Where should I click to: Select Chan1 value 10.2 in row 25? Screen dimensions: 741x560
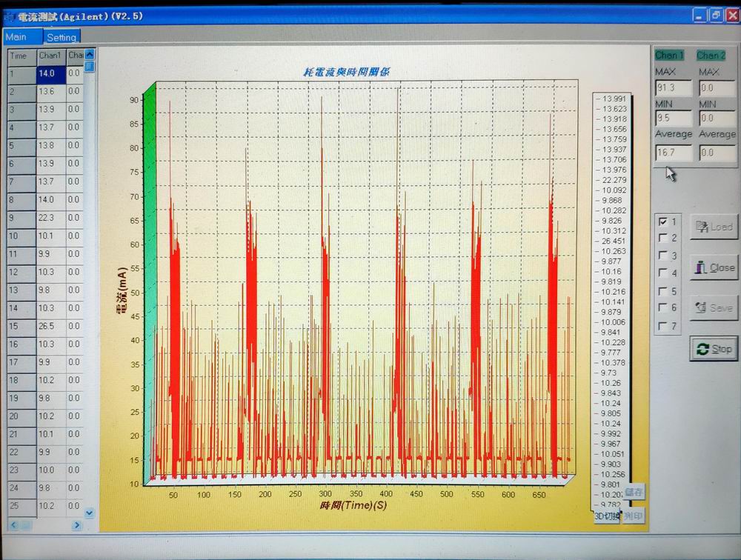(x=51, y=506)
